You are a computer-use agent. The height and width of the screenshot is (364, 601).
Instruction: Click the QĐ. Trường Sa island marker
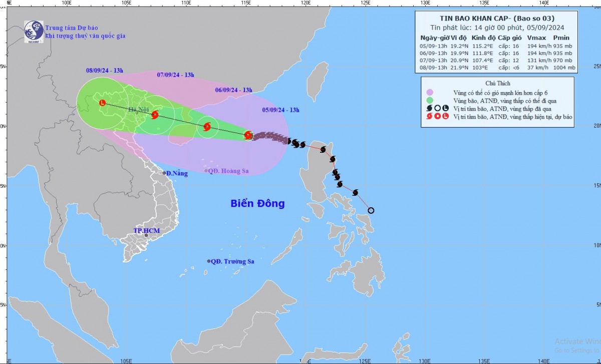tap(209, 261)
